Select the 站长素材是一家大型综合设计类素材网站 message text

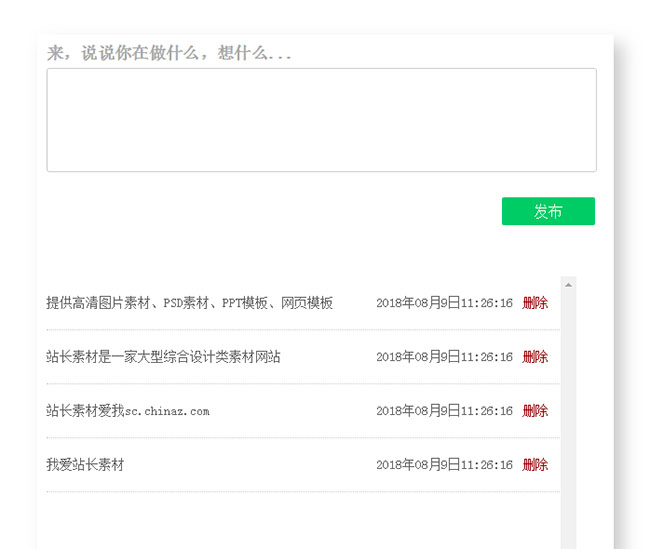(x=163, y=357)
